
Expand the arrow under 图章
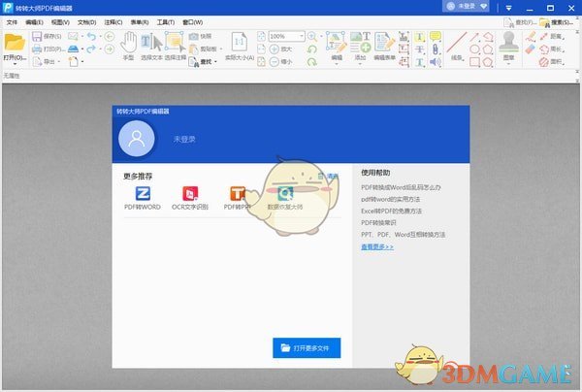click(x=508, y=64)
